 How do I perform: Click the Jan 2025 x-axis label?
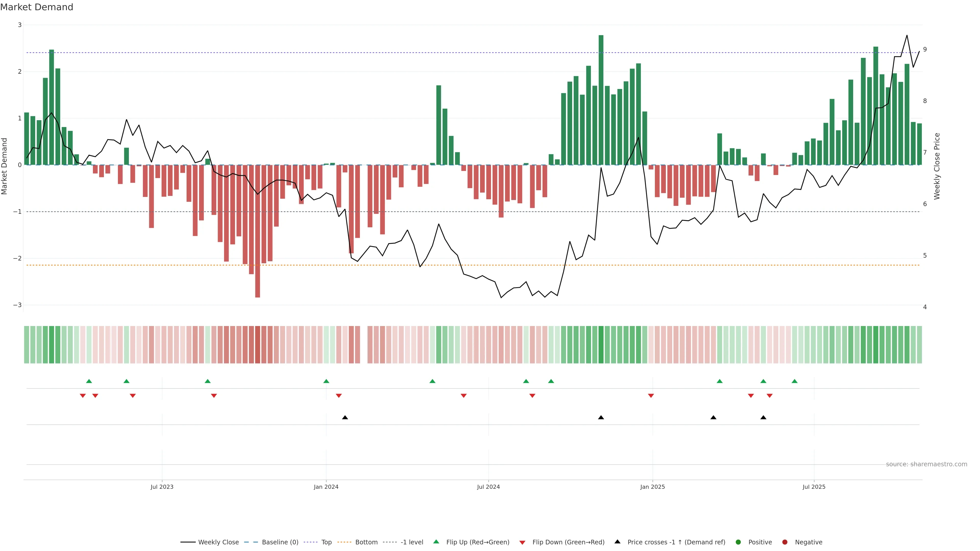[x=653, y=487]
